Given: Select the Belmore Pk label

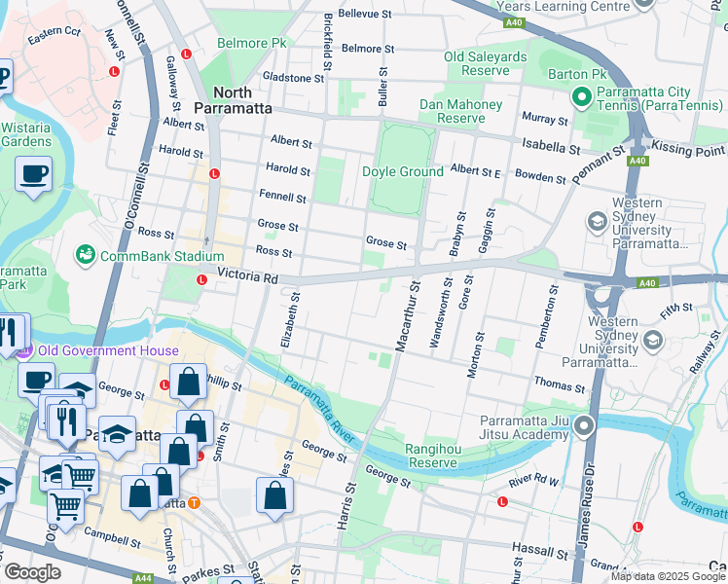Looking at the screenshot, I should click(252, 43).
